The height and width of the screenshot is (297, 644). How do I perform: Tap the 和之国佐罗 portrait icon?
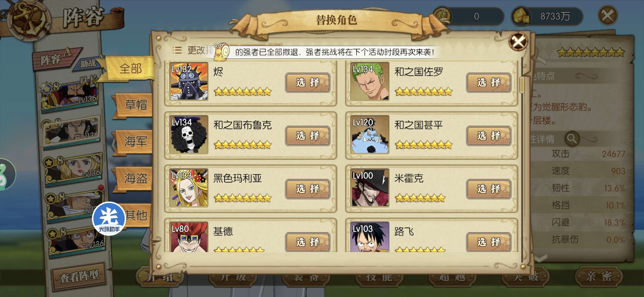point(370,82)
